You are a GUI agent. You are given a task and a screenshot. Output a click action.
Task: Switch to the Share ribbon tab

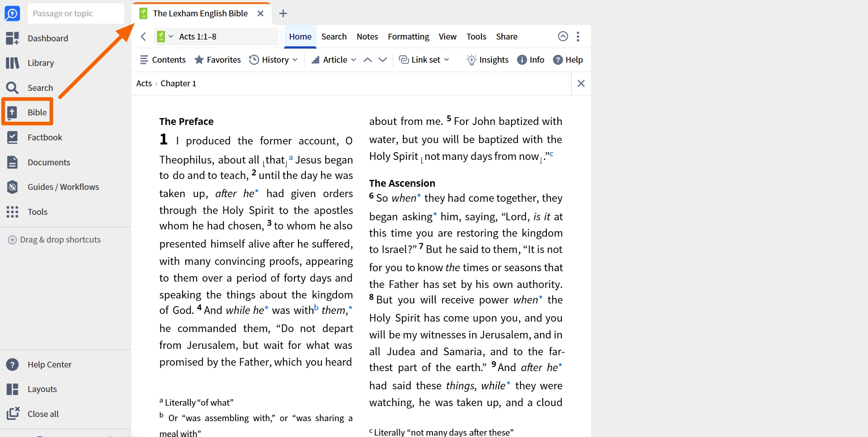(x=506, y=36)
